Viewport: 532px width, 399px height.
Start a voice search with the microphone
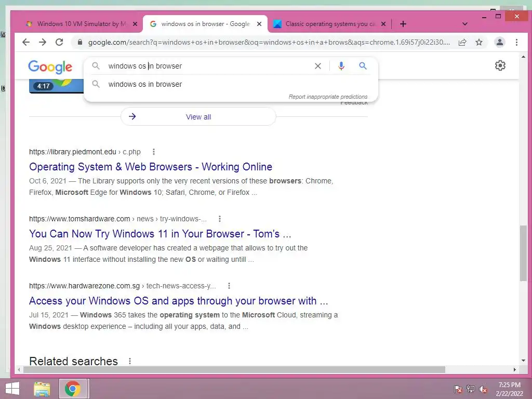point(341,66)
